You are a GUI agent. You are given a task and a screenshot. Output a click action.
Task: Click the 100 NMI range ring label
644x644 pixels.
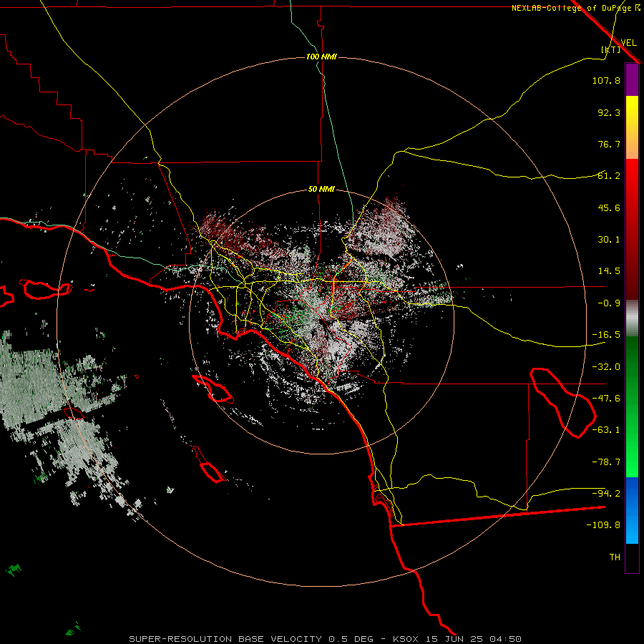click(x=321, y=57)
